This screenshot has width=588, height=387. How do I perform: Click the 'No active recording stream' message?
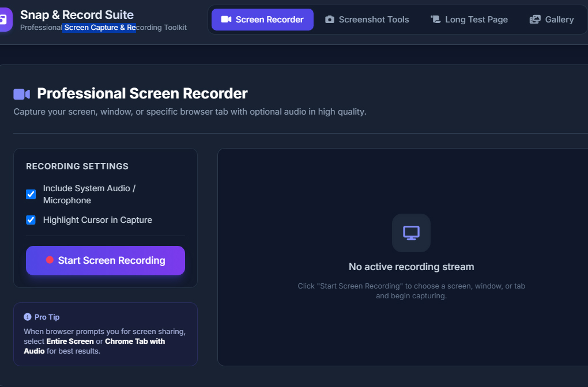[x=412, y=267]
